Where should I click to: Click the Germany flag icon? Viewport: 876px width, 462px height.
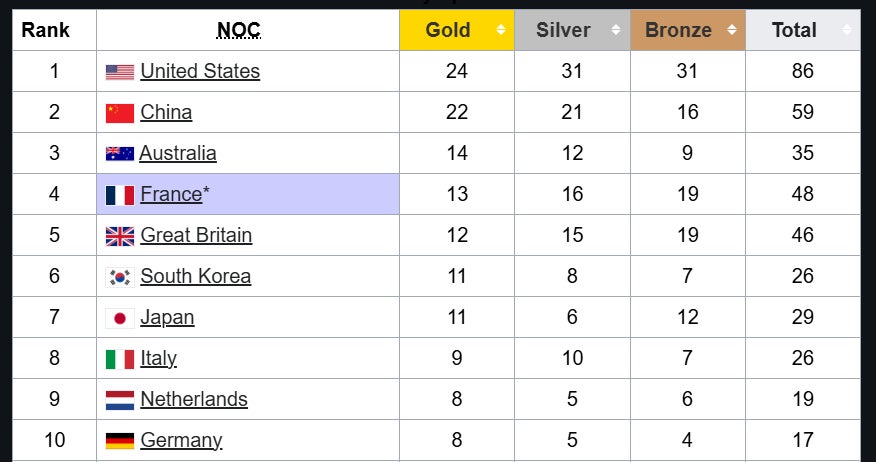pyautogui.click(x=119, y=441)
